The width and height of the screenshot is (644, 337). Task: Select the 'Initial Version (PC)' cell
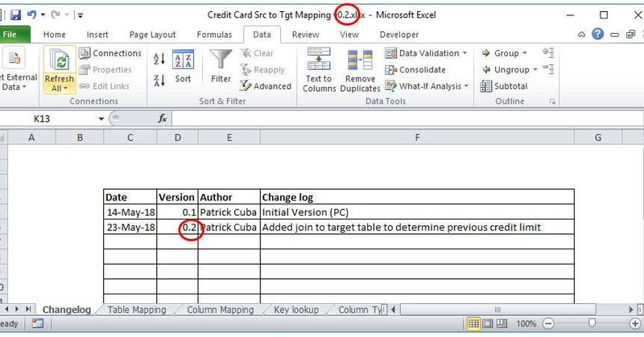tap(417, 212)
